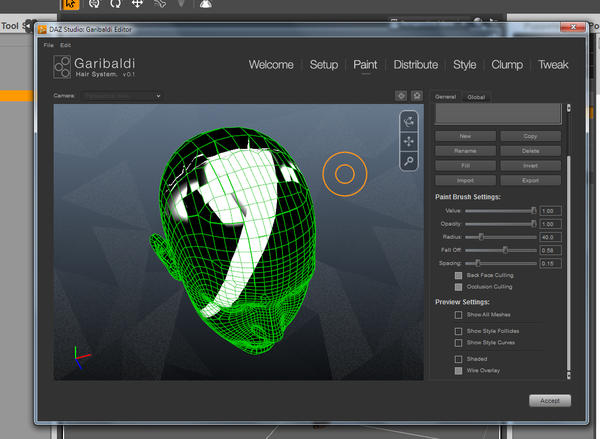This screenshot has height=439, width=600.
Task: Pick the rotate tool in the background toolbar
Action: tap(115, 4)
